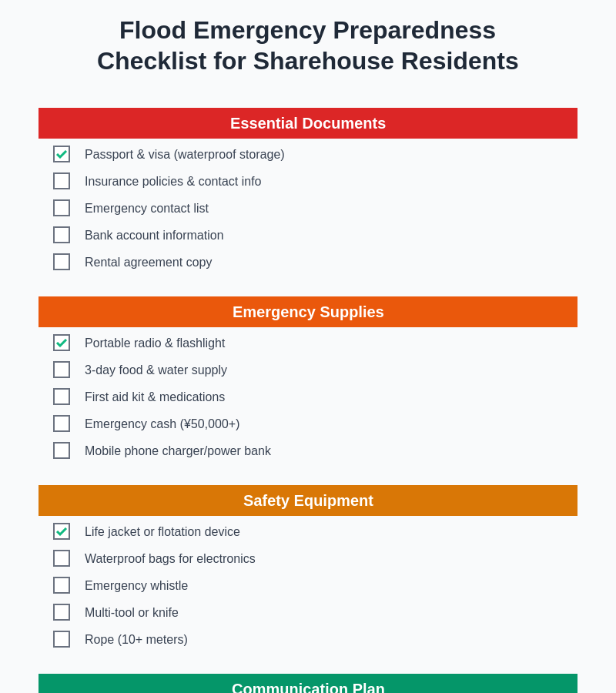The height and width of the screenshot is (693, 616).
Task: Check the Emergency whistle checkbox
Action: 62,585
